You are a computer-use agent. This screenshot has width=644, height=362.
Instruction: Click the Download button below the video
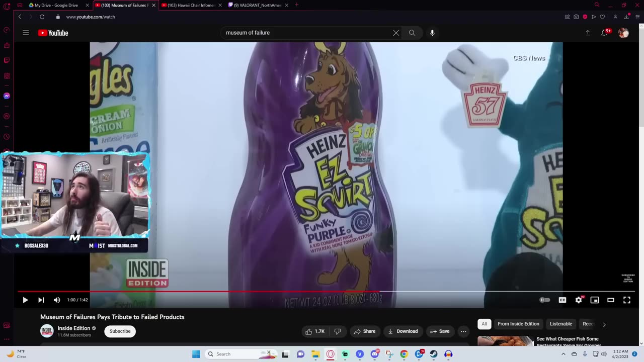pos(403,331)
